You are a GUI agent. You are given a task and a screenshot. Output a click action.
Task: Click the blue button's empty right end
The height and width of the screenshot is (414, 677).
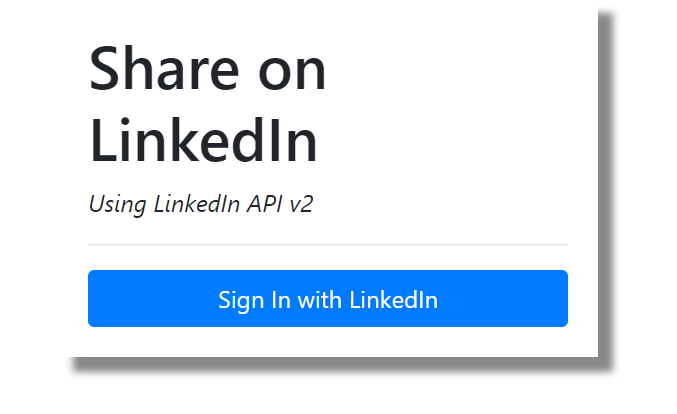520,299
